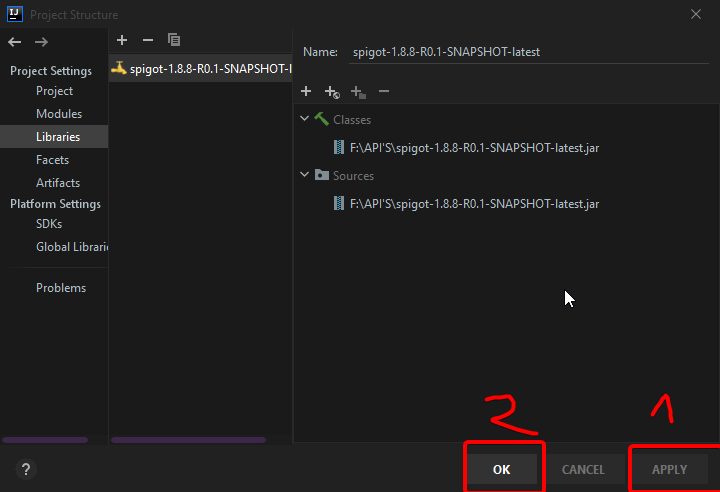Remove the selected library
The width and height of the screenshot is (720, 492).
coord(148,40)
